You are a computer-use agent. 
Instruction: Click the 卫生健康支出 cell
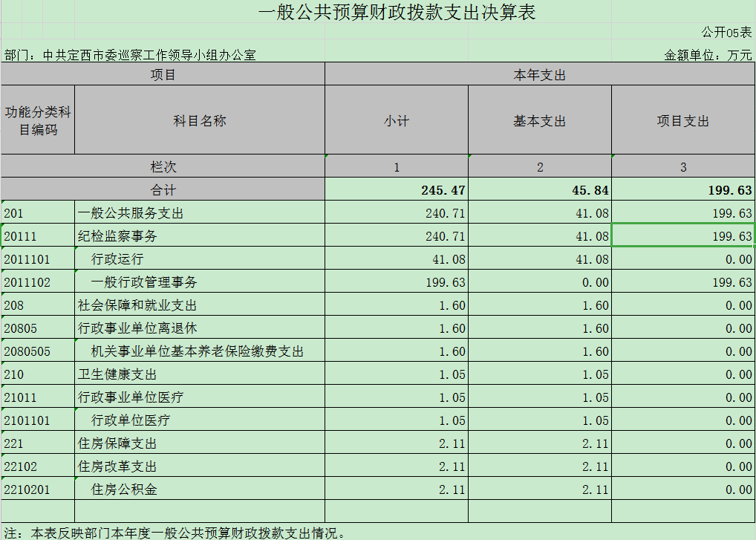coord(200,374)
